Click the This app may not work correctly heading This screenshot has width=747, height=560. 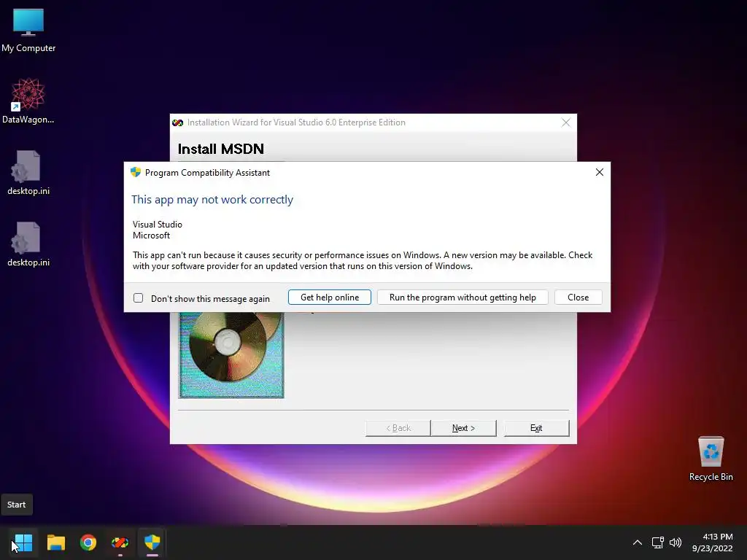click(212, 200)
